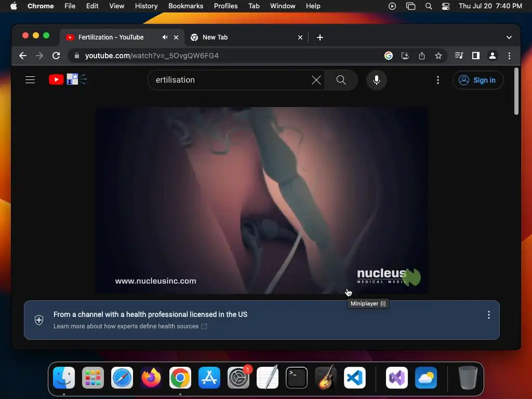This screenshot has width=532, height=399.
Task: Open Launchpad from the dock
Action: click(x=93, y=378)
